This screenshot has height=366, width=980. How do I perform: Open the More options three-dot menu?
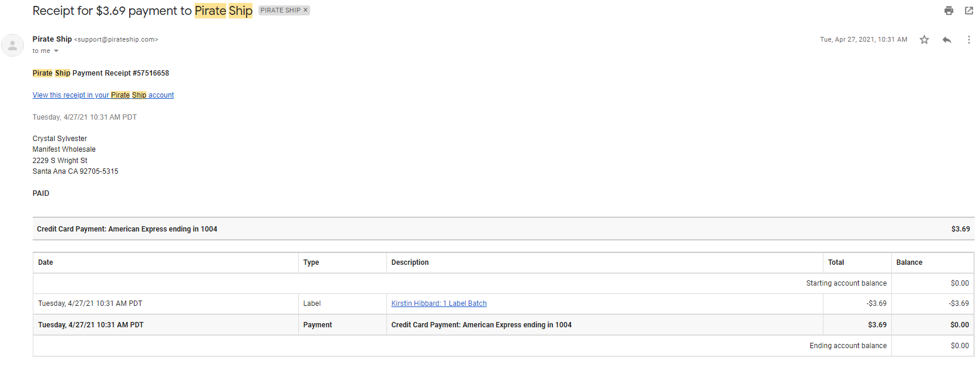pos(969,40)
